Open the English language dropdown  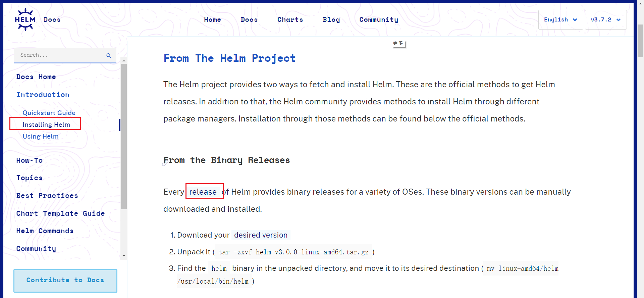[560, 19]
